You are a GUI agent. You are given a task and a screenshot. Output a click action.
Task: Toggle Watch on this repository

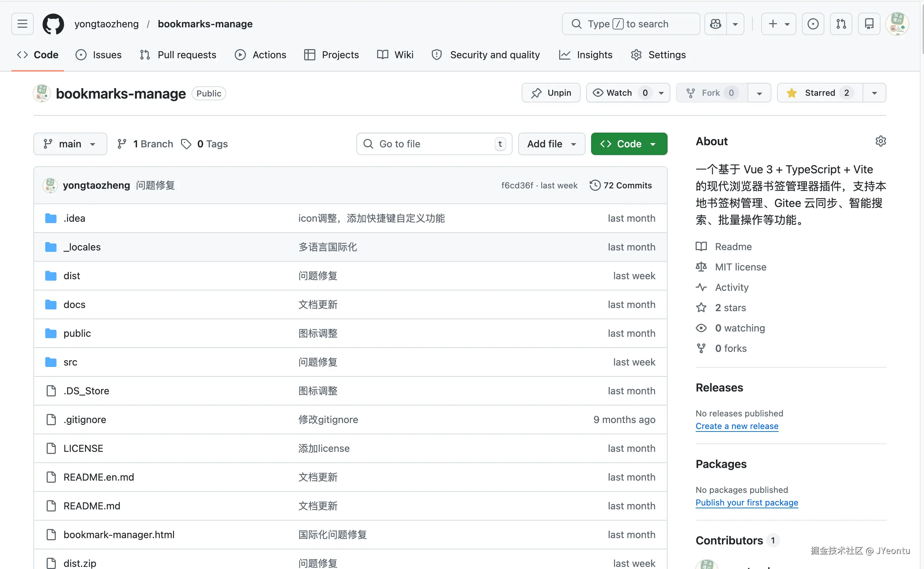619,93
